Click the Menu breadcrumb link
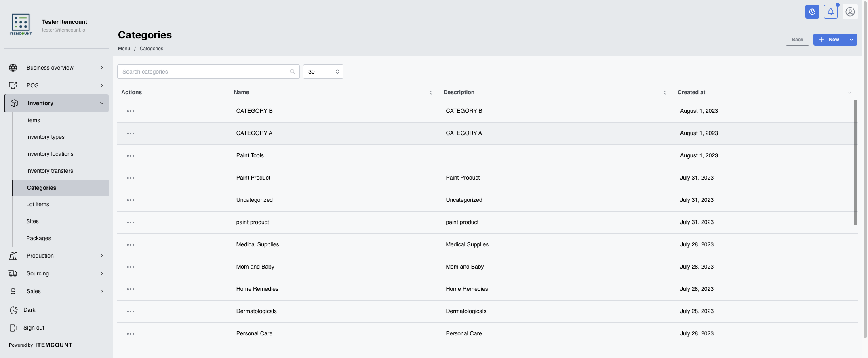Screen dimensions: 868x358 [x=124, y=49]
